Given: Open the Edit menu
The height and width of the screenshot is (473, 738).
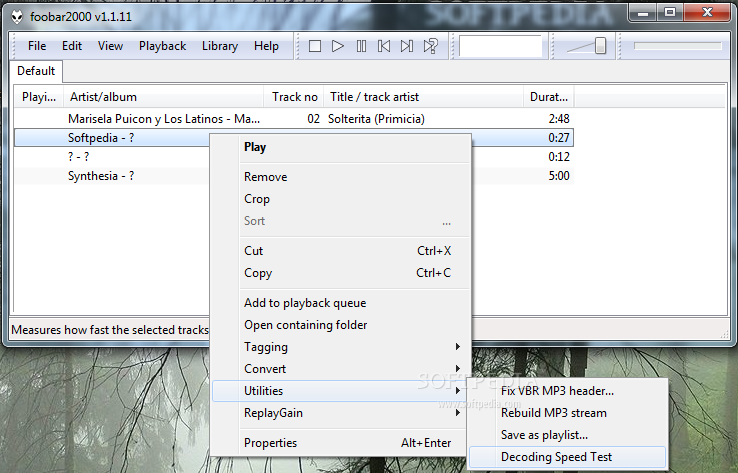Looking at the screenshot, I should pyautogui.click(x=72, y=46).
